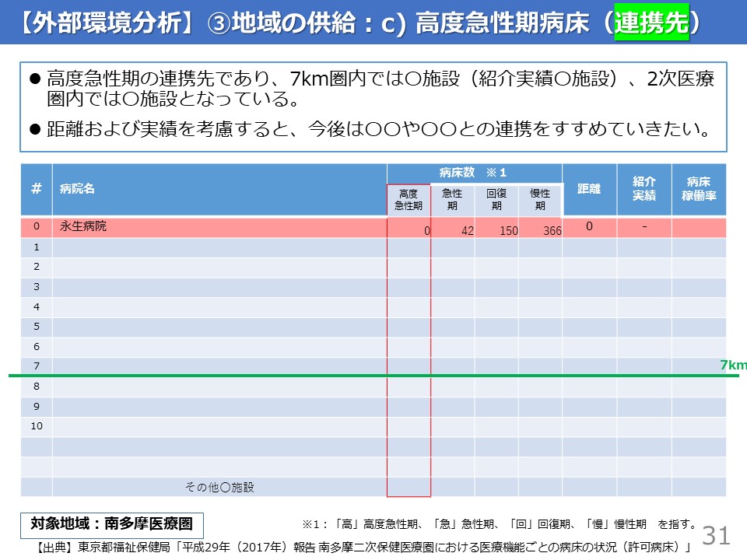Select the 病院名 column header
Image resolution: width=747 pixels, height=560 pixels.
click(x=219, y=189)
